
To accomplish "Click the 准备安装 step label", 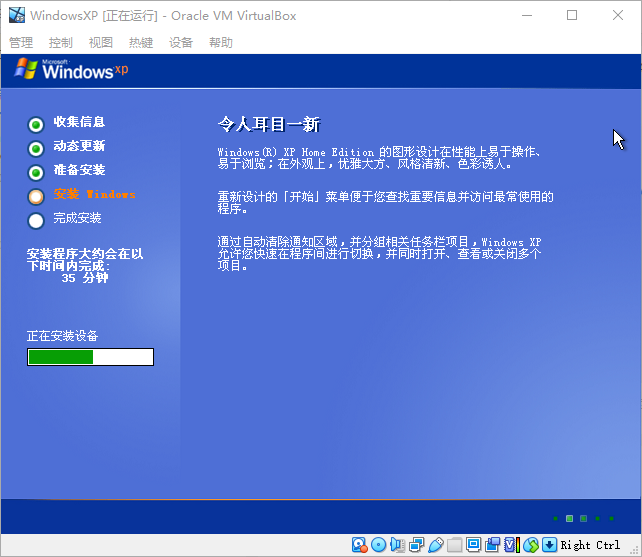I will tap(79, 170).
